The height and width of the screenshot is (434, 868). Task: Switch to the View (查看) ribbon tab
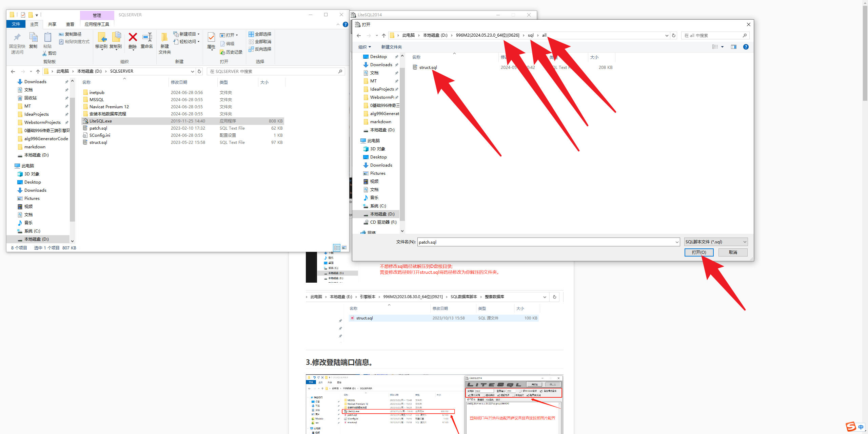tap(70, 24)
